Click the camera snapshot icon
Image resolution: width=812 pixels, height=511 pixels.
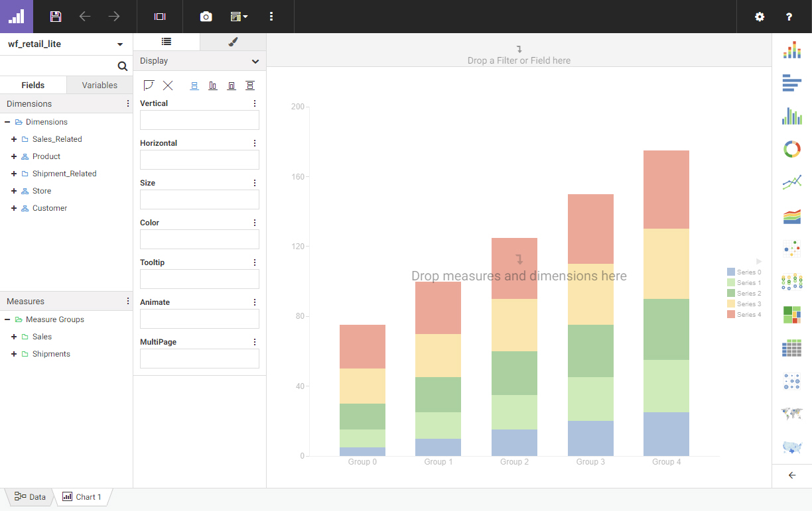206,17
